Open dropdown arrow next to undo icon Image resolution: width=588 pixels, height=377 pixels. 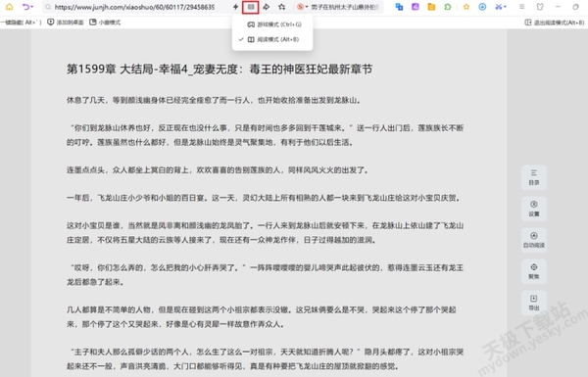(x=32, y=7)
